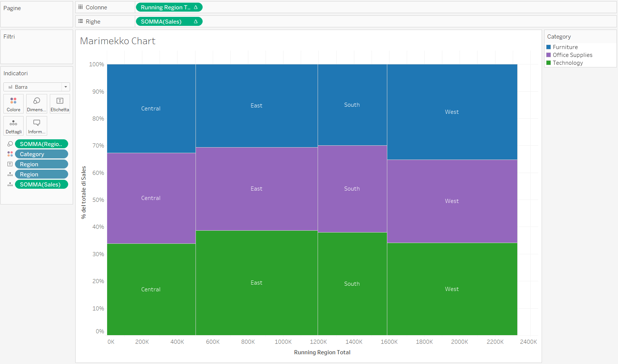
Task: Select the Colore icon on the Indicatori card
Action: (x=13, y=103)
